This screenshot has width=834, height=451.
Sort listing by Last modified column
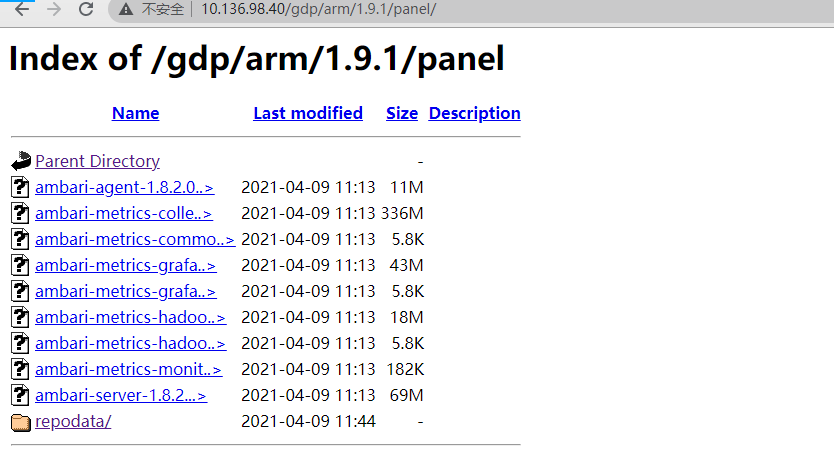[x=308, y=113]
